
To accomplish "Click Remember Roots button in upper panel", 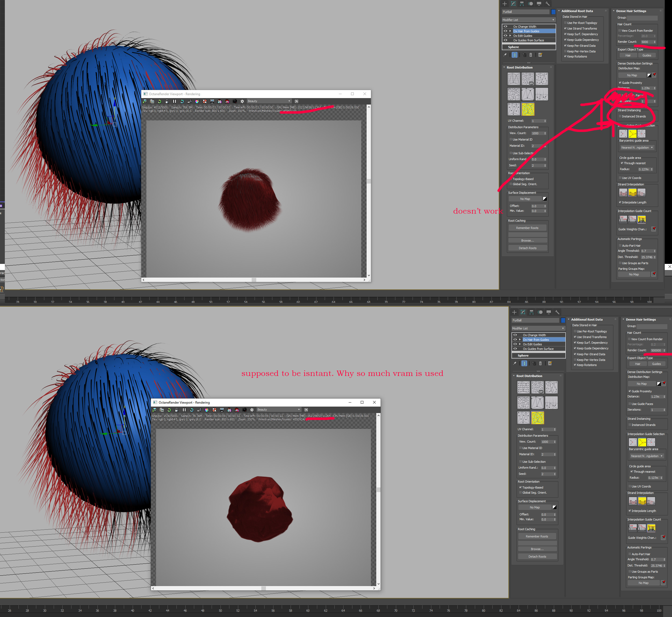I will 527,228.
